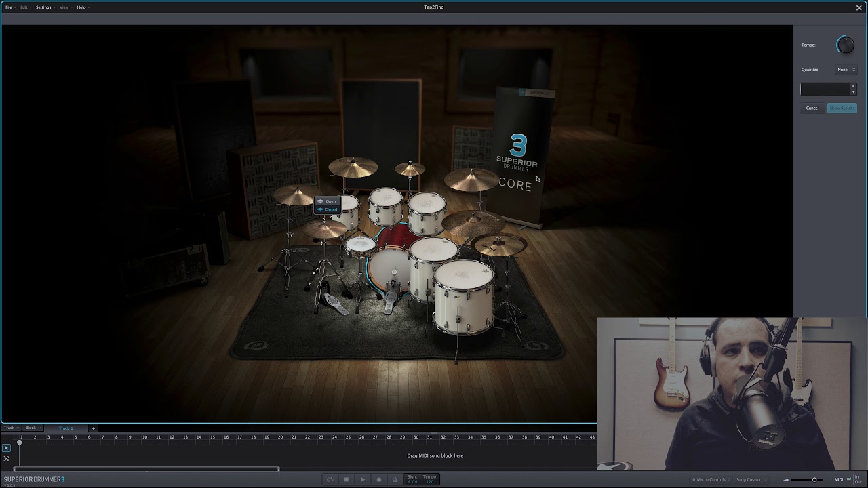Click the Tap2Find input field
This screenshot has height=488, width=868.
pyautogui.click(x=825, y=89)
